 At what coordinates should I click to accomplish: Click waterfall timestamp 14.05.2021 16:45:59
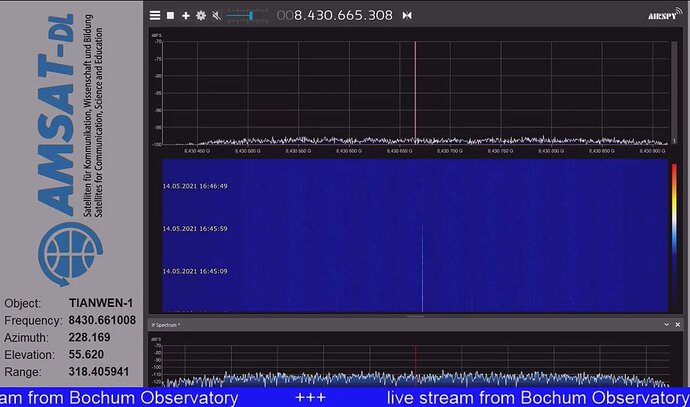click(195, 229)
